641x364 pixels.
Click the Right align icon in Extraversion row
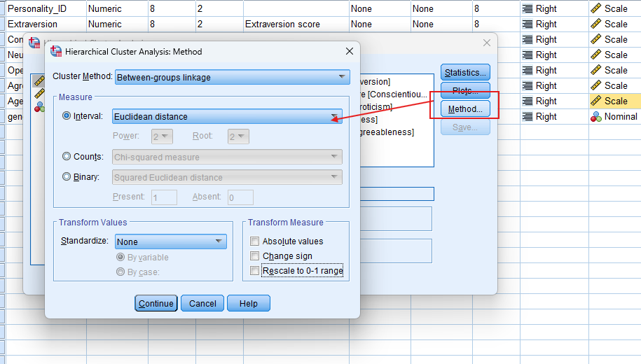(x=528, y=24)
